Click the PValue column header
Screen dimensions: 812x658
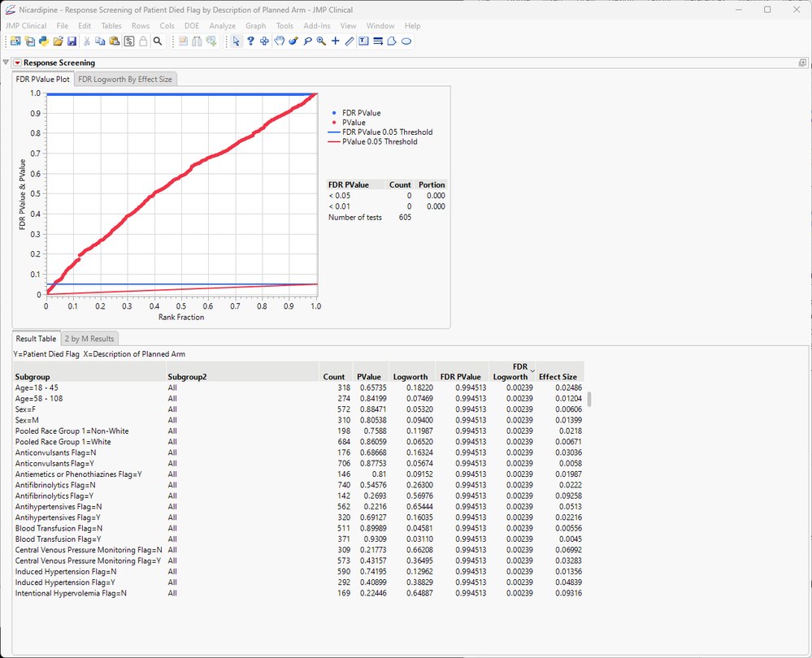(x=367, y=377)
